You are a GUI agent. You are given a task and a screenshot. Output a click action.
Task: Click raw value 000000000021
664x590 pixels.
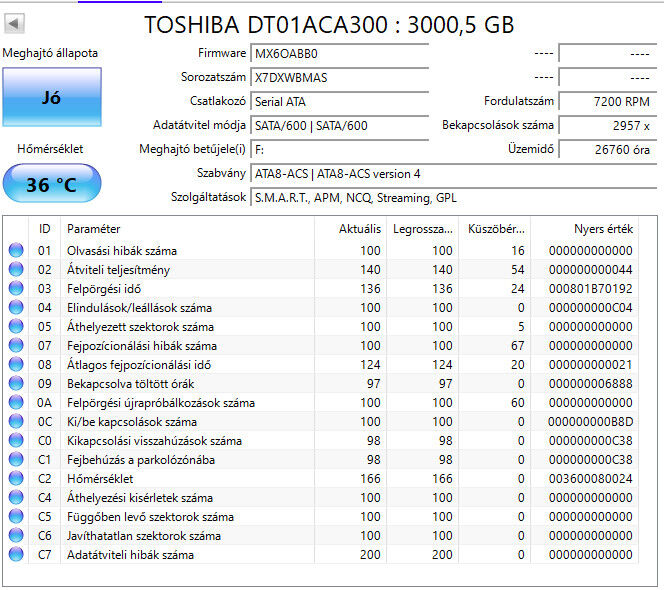590,365
